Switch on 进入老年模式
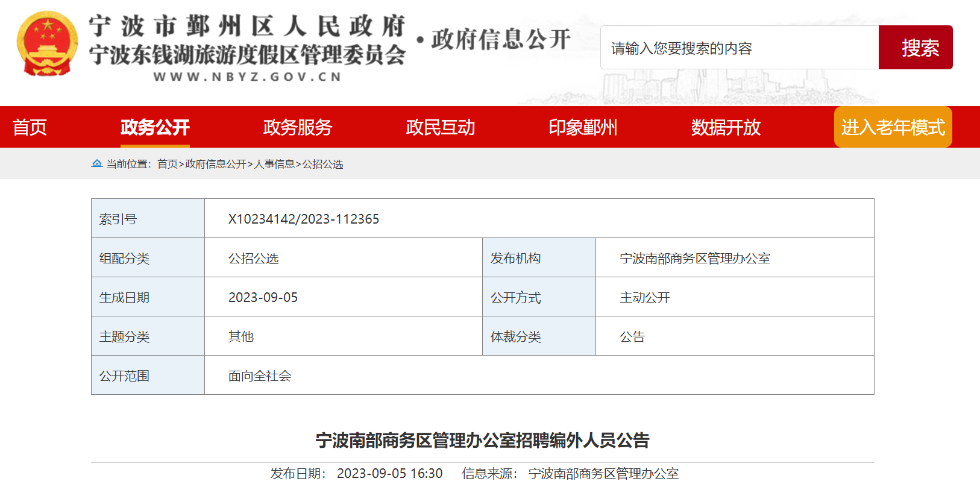This screenshot has height=487, width=980. [893, 127]
